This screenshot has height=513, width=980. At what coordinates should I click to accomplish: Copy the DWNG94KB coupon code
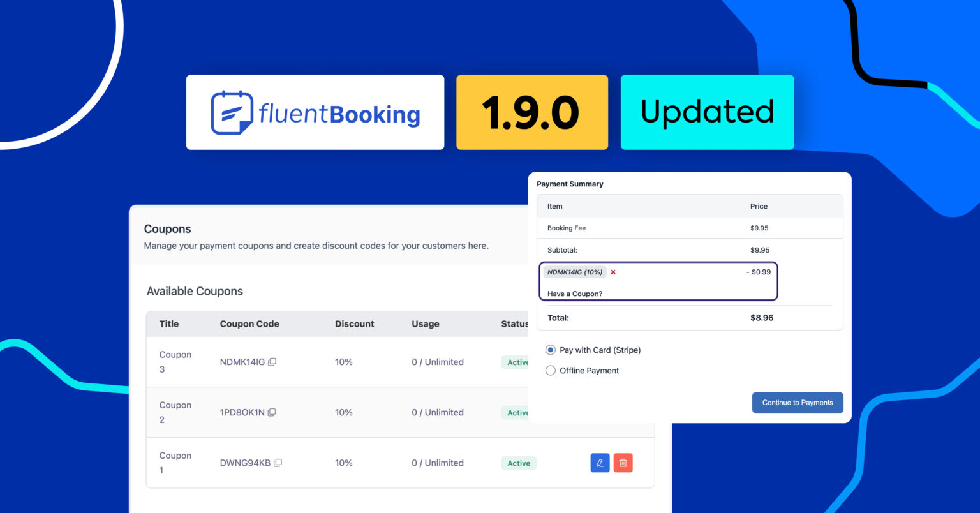click(x=278, y=463)
